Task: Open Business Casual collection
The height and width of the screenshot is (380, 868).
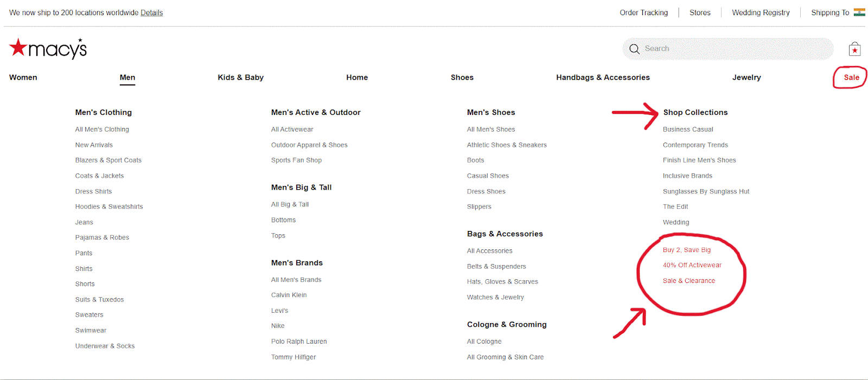Action: tap(688, 130)
